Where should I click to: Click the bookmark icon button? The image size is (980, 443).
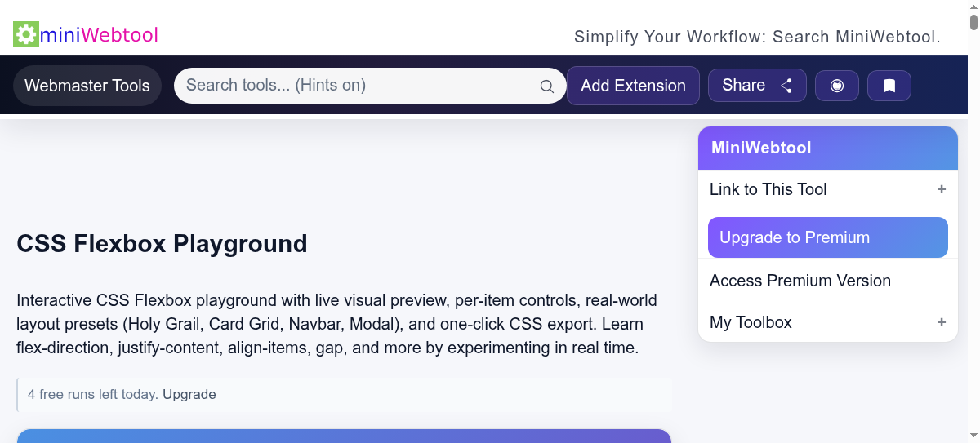coord(889,86)
